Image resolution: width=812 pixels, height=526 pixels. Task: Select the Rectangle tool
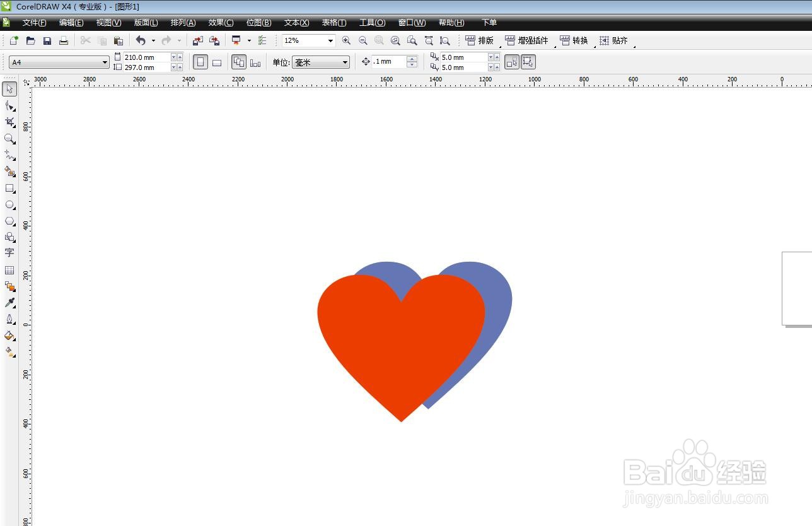(9, 188)
